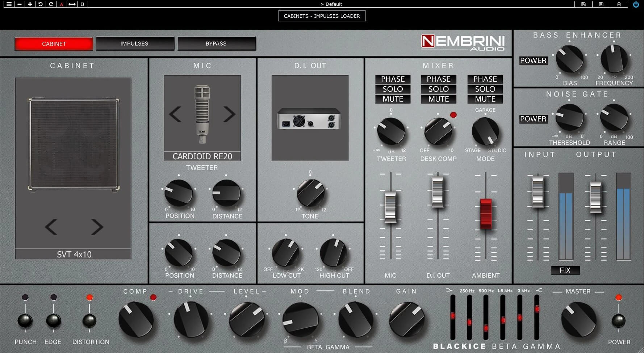Switch to the previous microphone model
The image size is (644, 353).
[x=175, y=114]
